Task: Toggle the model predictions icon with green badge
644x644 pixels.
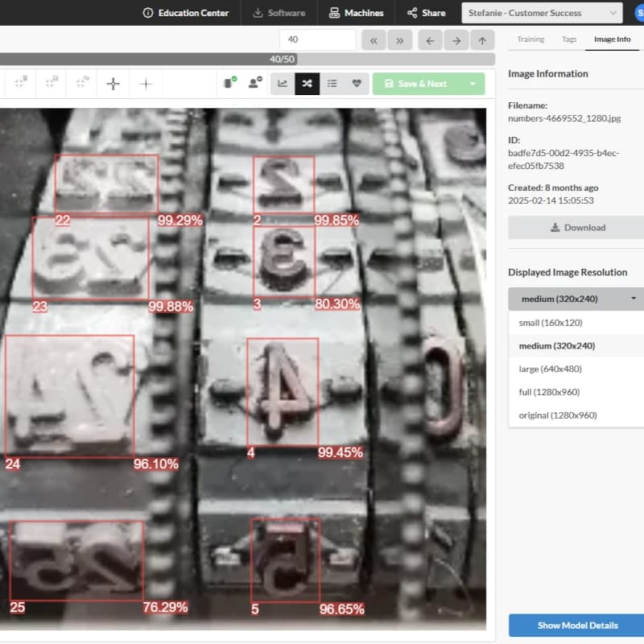Action: point(228,83)
